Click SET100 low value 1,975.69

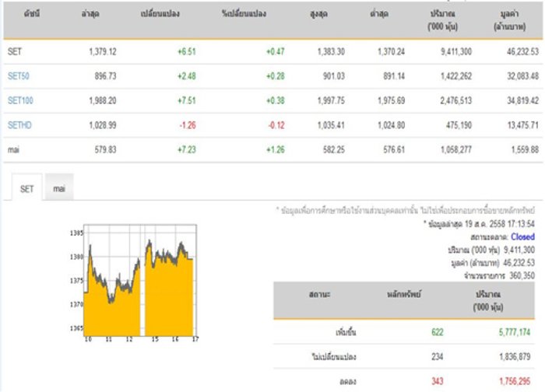tap(392, 100)
